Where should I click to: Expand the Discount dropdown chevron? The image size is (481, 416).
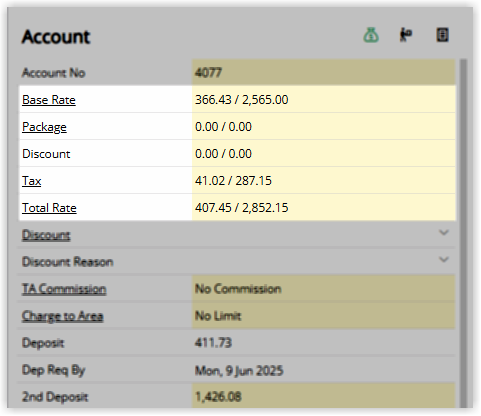click(x=444, y=232)
